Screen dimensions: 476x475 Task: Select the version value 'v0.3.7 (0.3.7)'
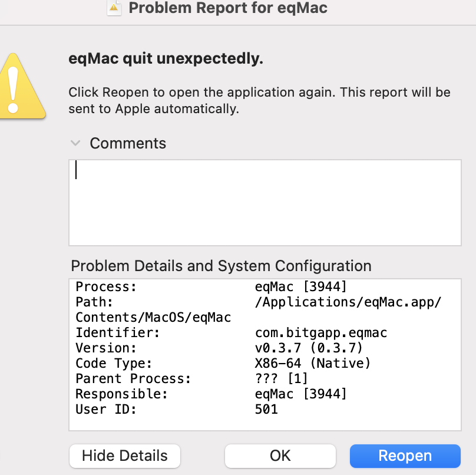tap(309, 348)
